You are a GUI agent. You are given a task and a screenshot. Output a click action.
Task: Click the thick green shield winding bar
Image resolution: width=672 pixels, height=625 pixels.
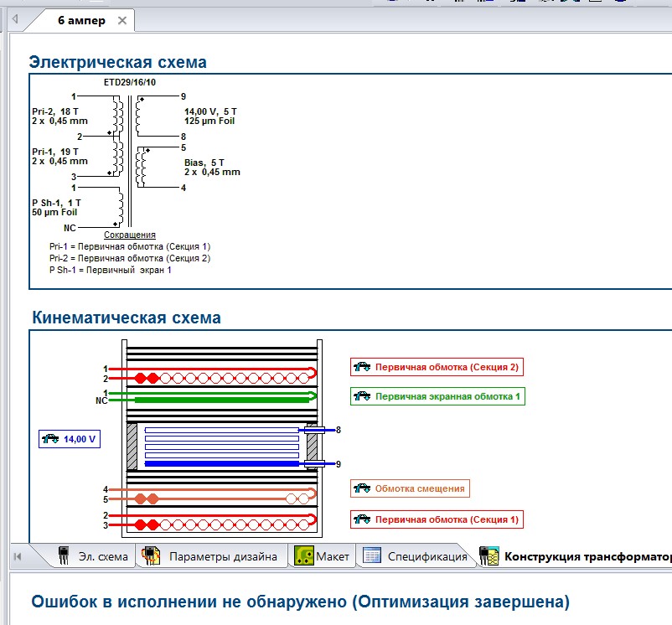pos(220,400)
